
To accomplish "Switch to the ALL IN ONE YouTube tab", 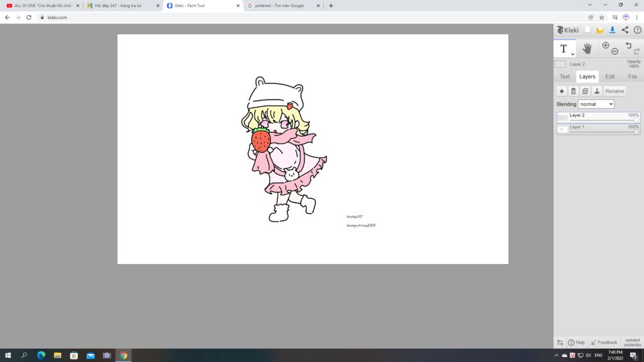I will coord(42,6).
